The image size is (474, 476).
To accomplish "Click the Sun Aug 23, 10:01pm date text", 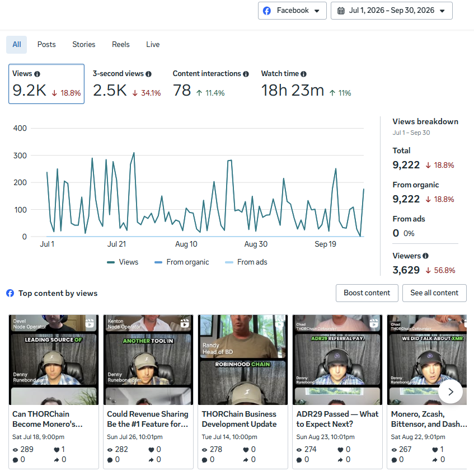I will (326, 437).
